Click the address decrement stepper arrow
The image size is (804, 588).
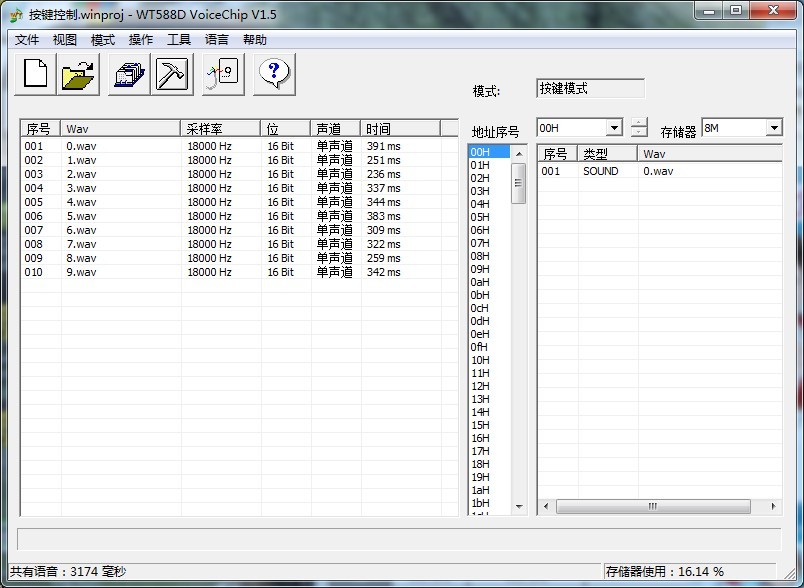point(638,133)
